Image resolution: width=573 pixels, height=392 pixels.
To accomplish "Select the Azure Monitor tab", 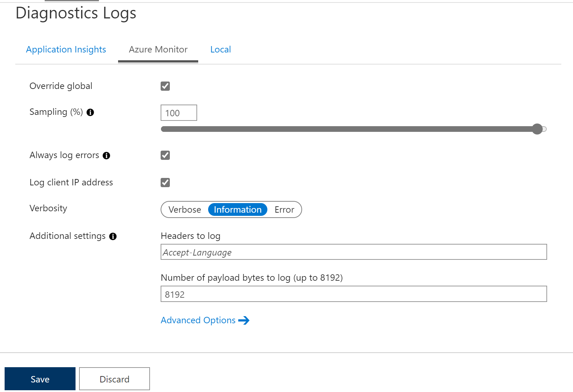I will pos(158,50).
